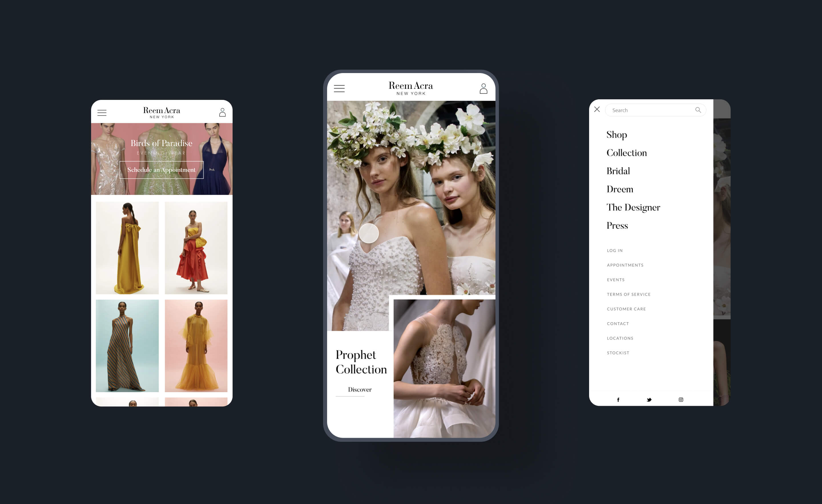Select 'Shop' from the navigation menu
Image resolution: width=822 pixels, height=504 pixels.
[616, 134]
